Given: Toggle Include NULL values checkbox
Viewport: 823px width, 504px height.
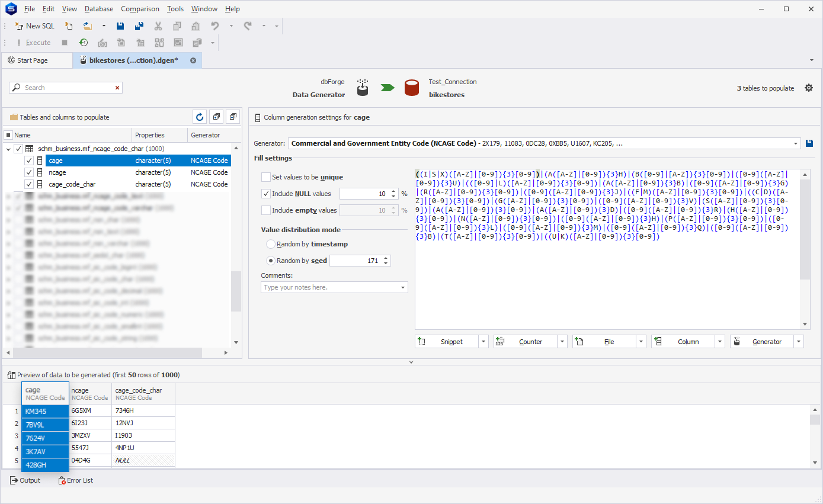Looking at the screenshot, I should [265, 194].
